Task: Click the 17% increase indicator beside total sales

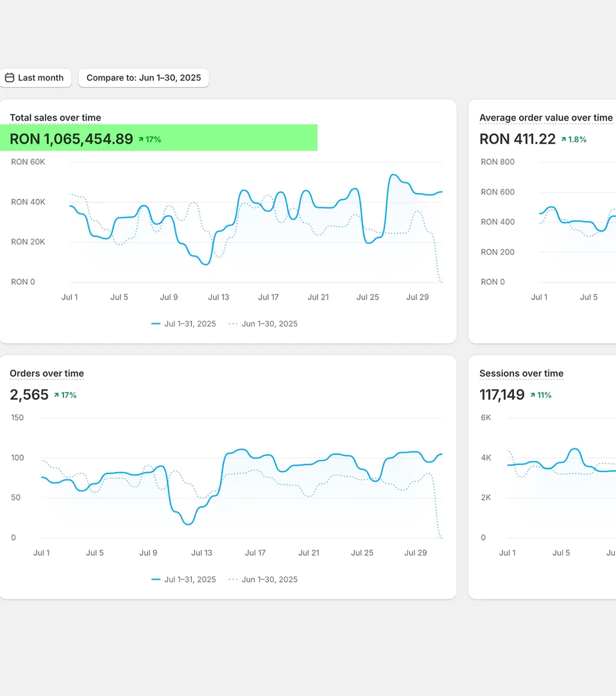Action: coord(150,139)
